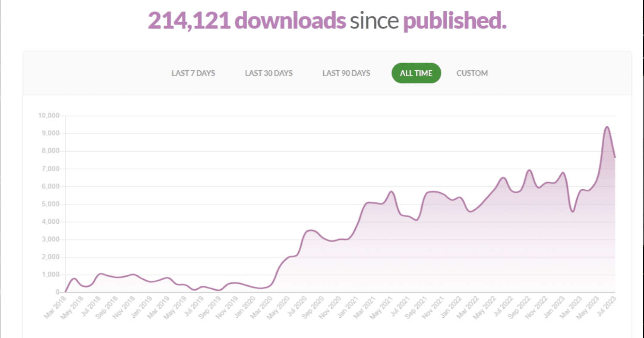644x338 pixels.
Task: Click the "214,121 downloads" headline text
Action: tap(247, 21)
